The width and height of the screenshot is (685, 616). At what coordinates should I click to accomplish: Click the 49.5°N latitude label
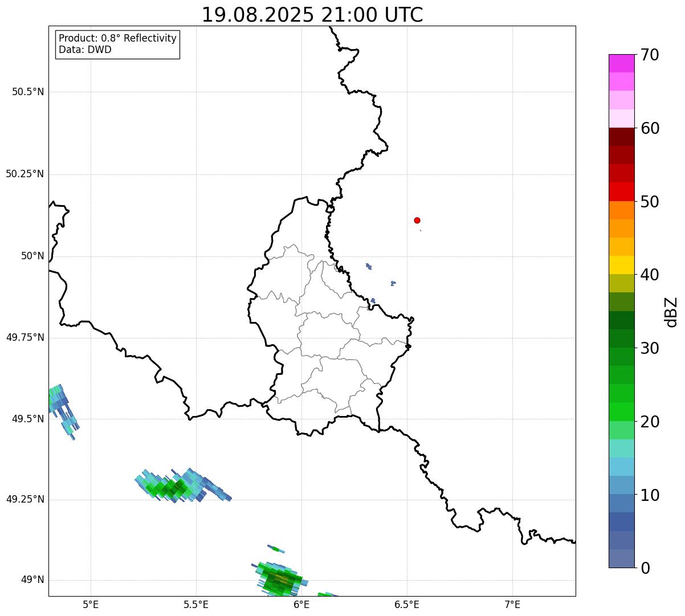click(x=28, y=419)
